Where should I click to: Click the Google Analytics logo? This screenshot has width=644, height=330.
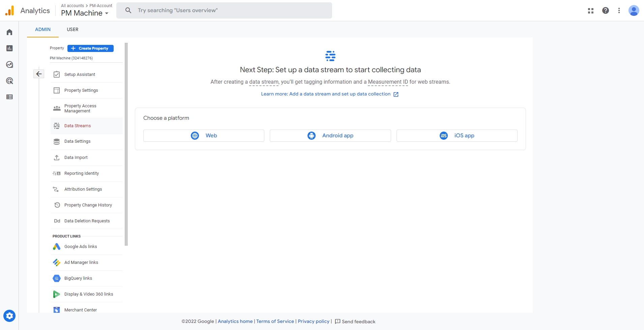(9, 10)
